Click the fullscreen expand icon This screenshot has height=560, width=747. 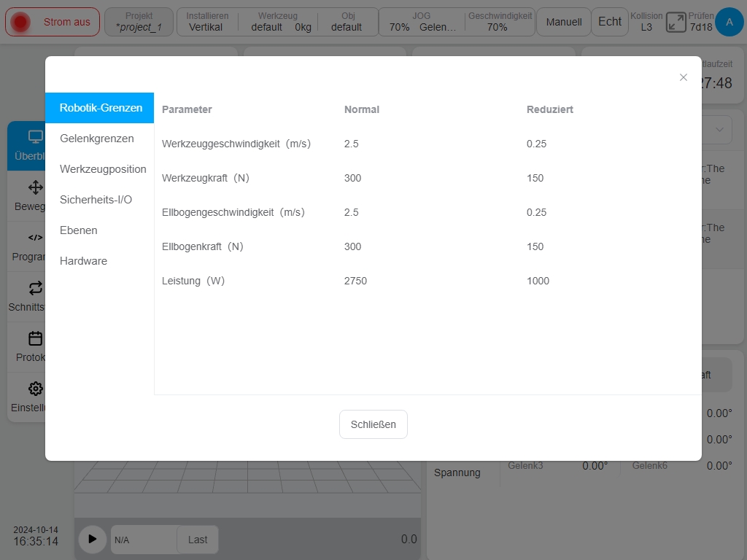[676, 23]
